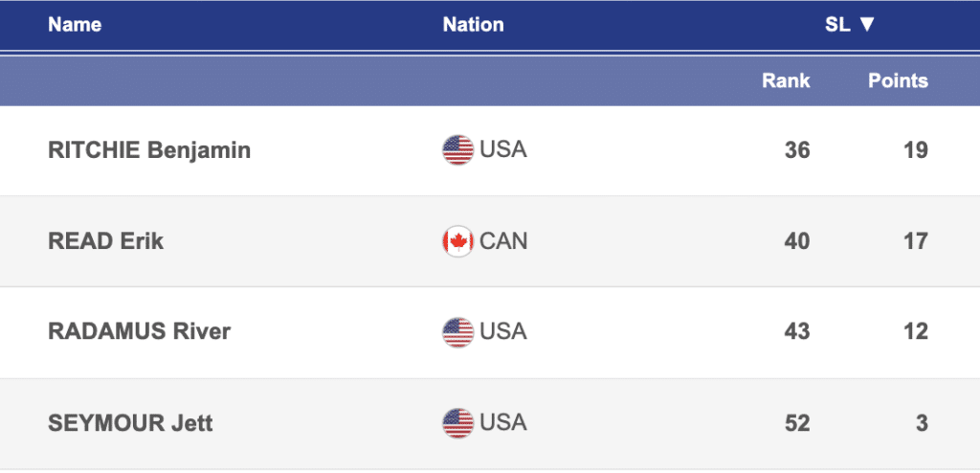The width and height of the screenshot is (980, 473).
Task: Open RADAMUS River's athlete profile
Action: (139, 332)
